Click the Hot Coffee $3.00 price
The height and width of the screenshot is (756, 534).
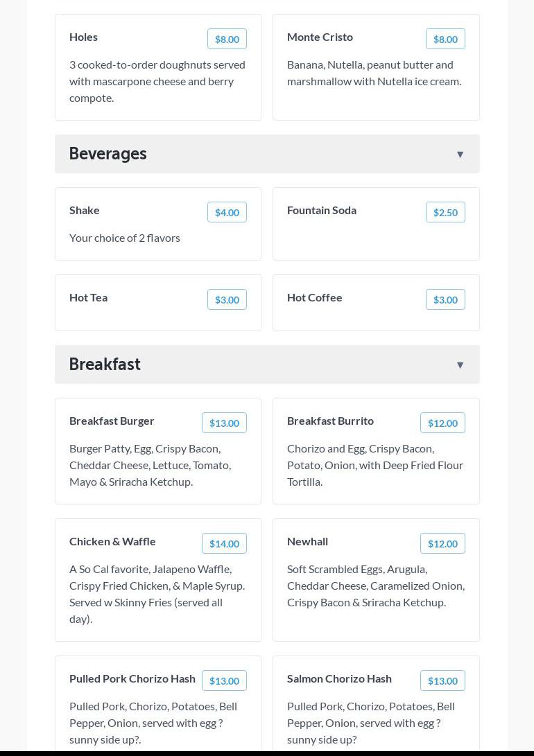click(445, 300)
